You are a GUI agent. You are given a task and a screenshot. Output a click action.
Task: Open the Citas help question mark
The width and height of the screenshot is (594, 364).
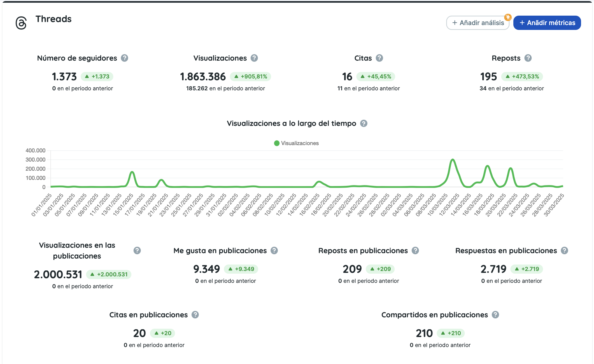[x=379, y=58]
